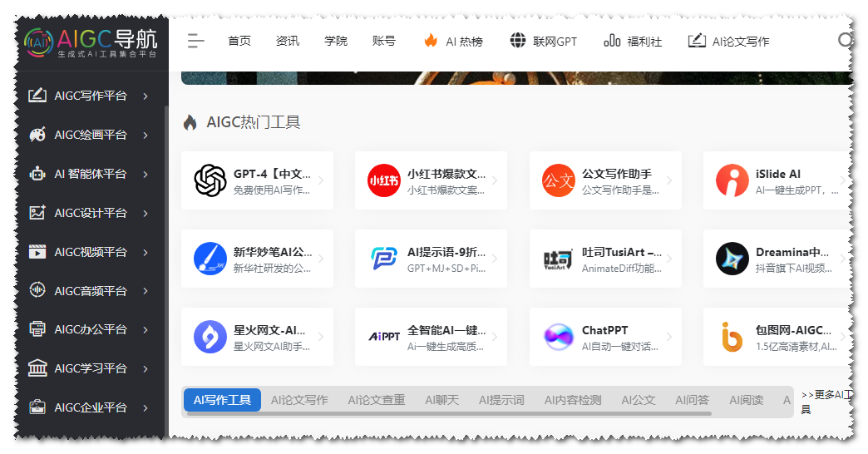
Task: Click the AIGC视频平台 play icon
Action: tap(37, 252)
